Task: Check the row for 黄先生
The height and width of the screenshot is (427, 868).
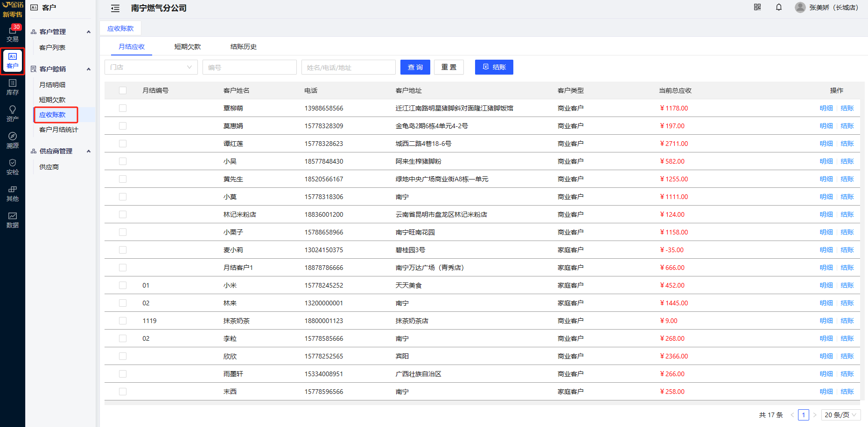Action: 123,179
